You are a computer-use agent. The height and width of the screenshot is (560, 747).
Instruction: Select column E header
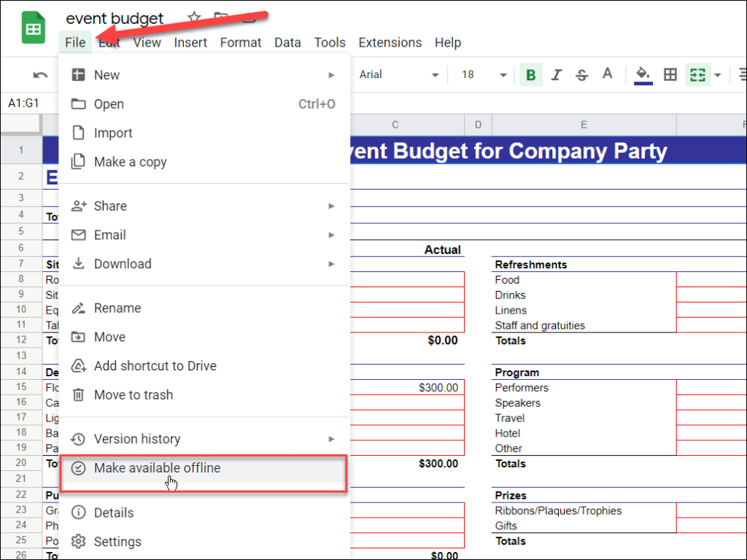pyautogui.click(x=584, y=125)
